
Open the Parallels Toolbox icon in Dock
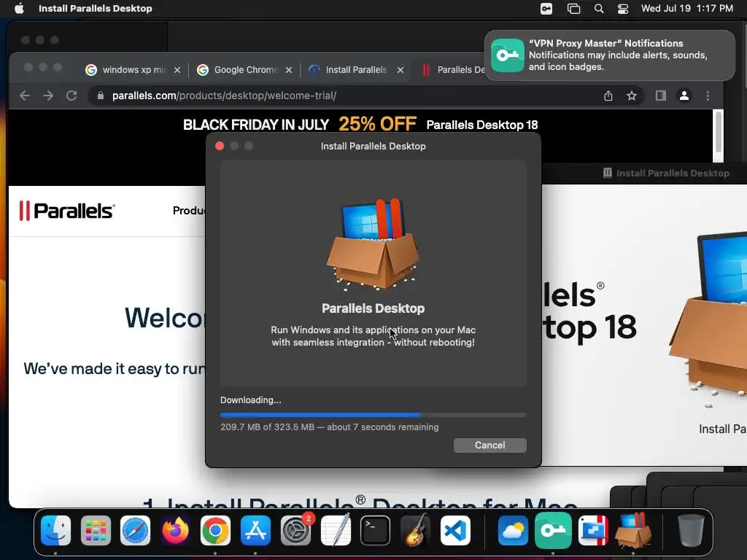click(x=593, y=531)
